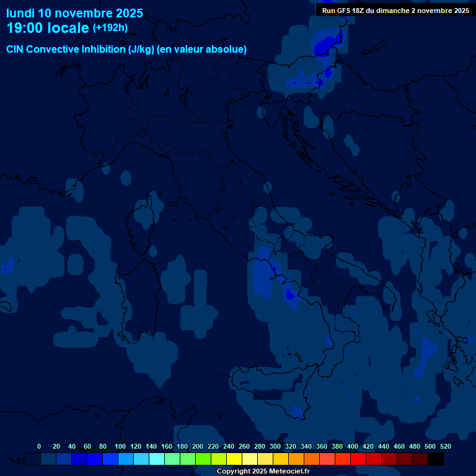Click the blue CIN patch at top of map
The height and width of the screenshot is (476, 476).
point(326,43)
